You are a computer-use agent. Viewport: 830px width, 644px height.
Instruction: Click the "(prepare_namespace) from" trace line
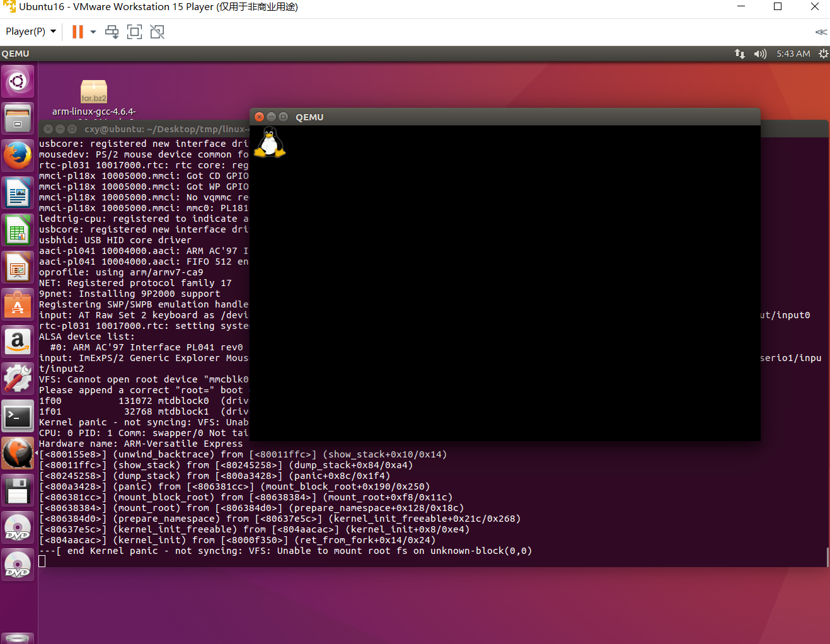click(x=280, y=519)
